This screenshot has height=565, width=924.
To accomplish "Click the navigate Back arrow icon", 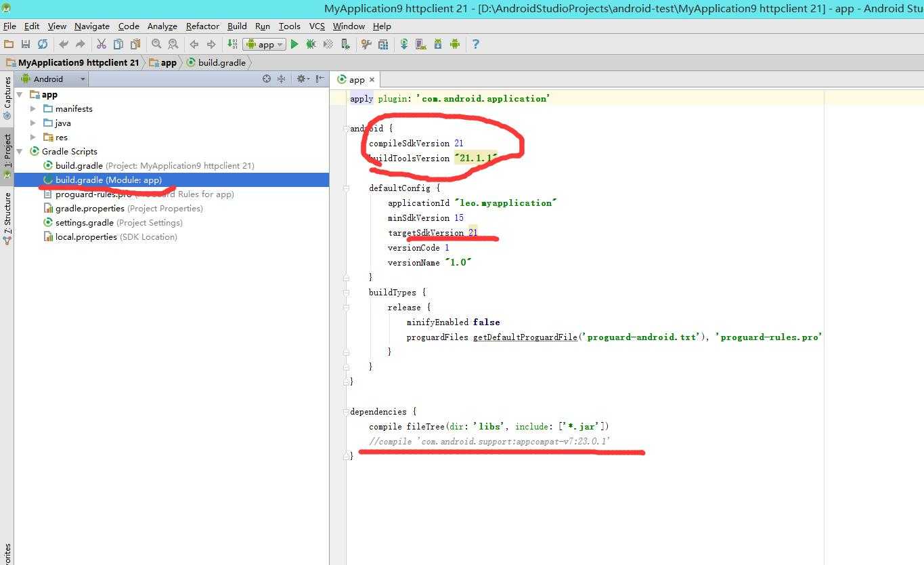I will (194, 44).
